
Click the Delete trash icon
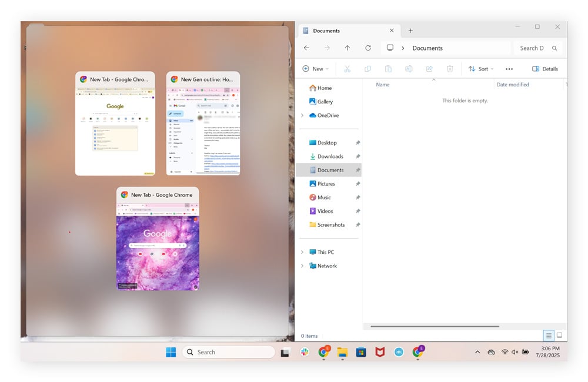click(450, 69)
